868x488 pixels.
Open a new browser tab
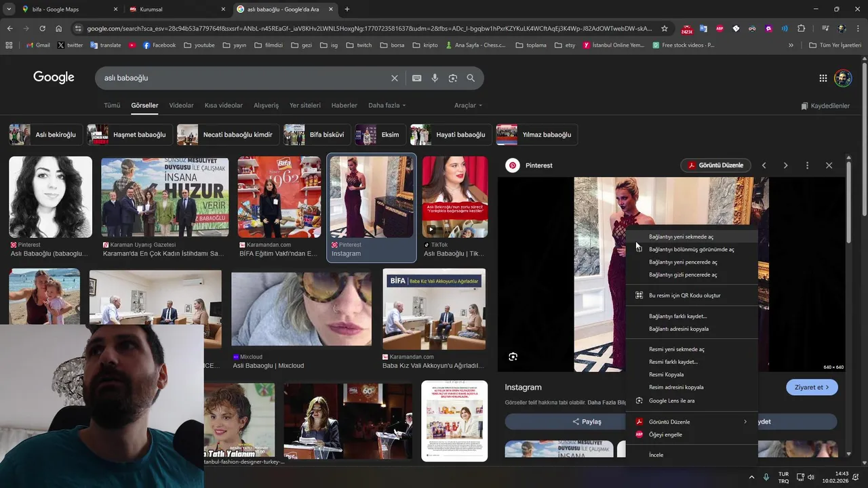pos(347,9)
